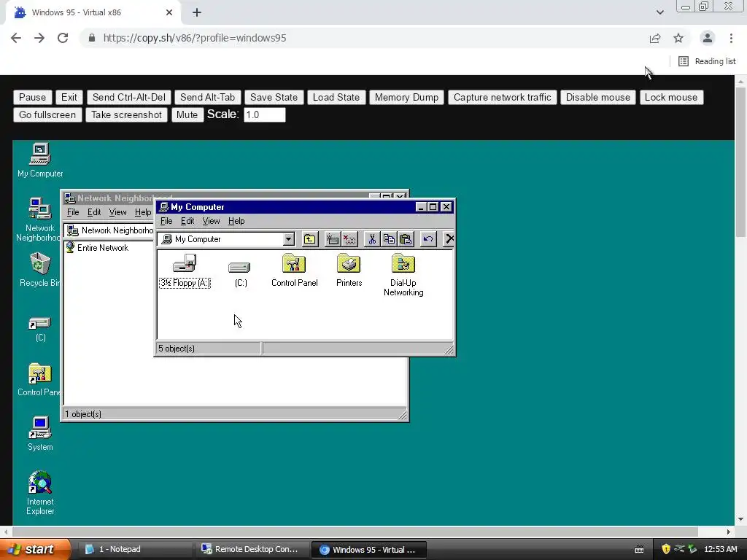Click the Load State button
This screenshot has width=747, height=560.
pos(336,97)
